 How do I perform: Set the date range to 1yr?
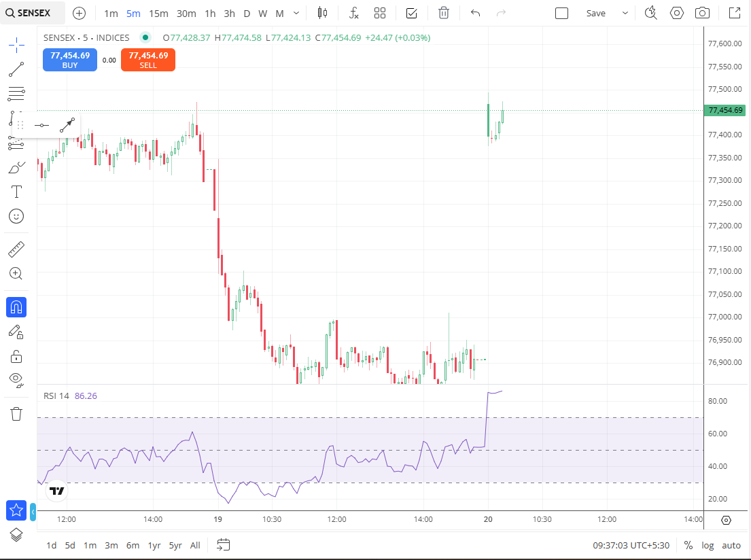154,545
